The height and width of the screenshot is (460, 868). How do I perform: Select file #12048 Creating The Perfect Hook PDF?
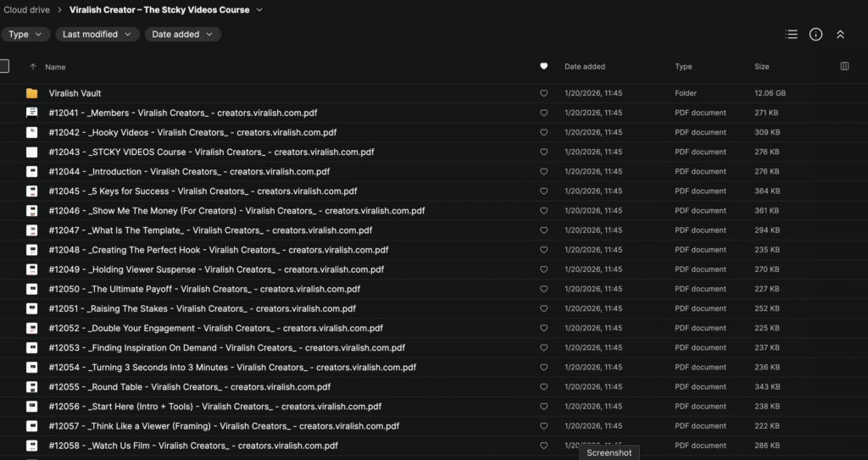point(219,250)
